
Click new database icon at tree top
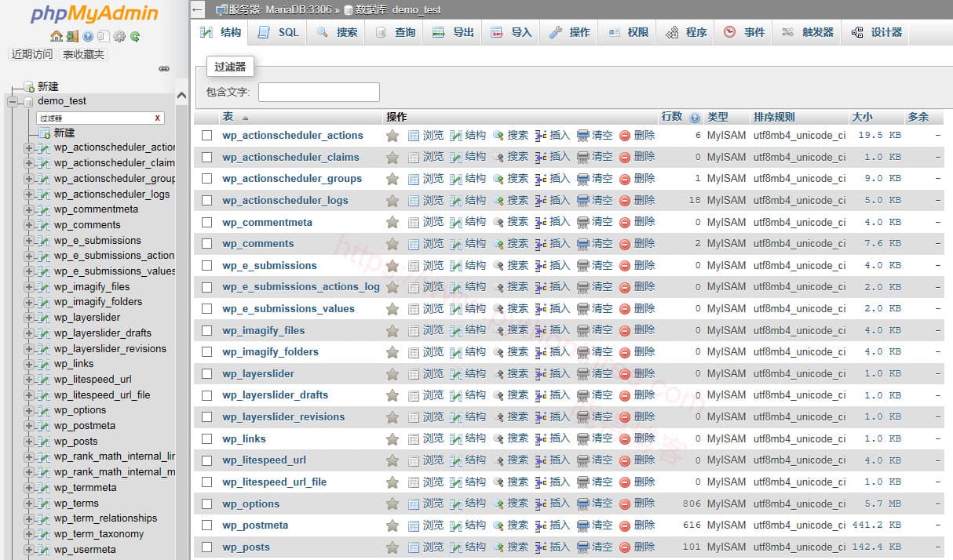tap(29, 87)
